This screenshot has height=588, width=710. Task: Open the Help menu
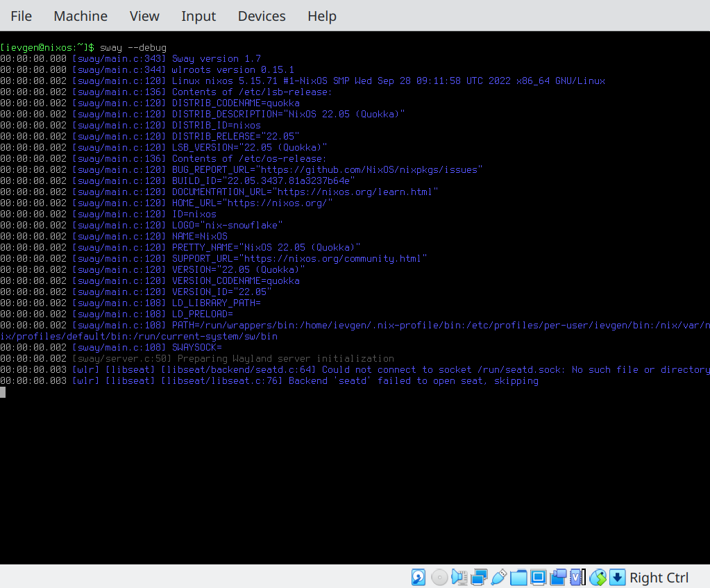(322, 16)
